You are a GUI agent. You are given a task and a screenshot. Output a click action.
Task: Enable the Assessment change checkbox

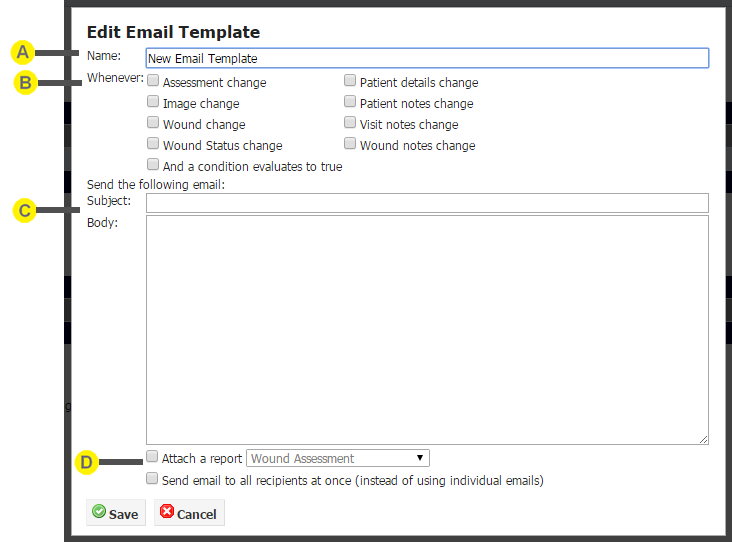[153, 80]
